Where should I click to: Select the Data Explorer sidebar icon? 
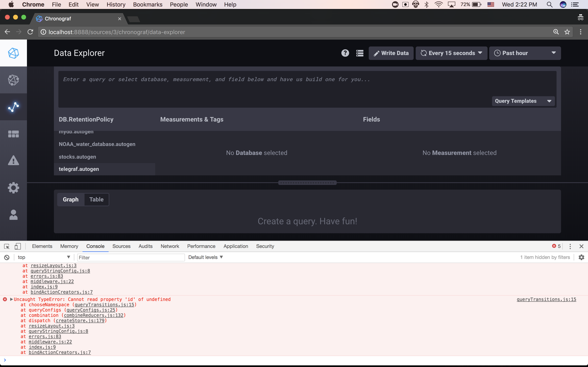pyautogui.click(x=13, y=107)
